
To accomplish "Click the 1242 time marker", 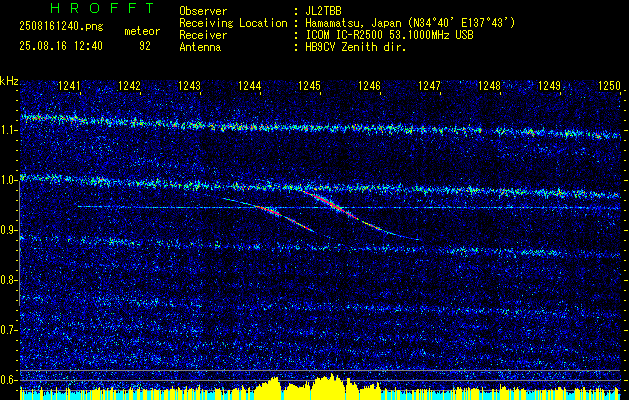I will [x=129, y=86].
